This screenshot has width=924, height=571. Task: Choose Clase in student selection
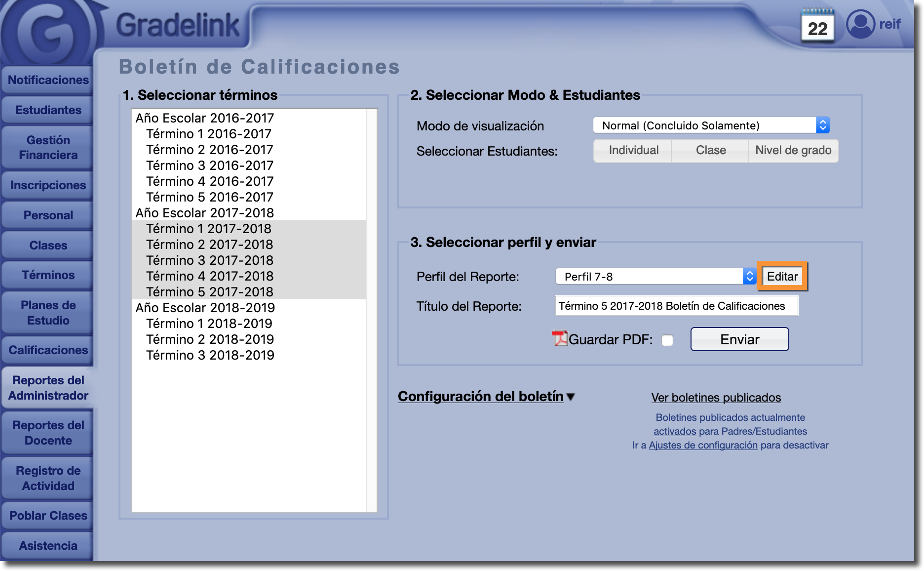coord(710,151)
